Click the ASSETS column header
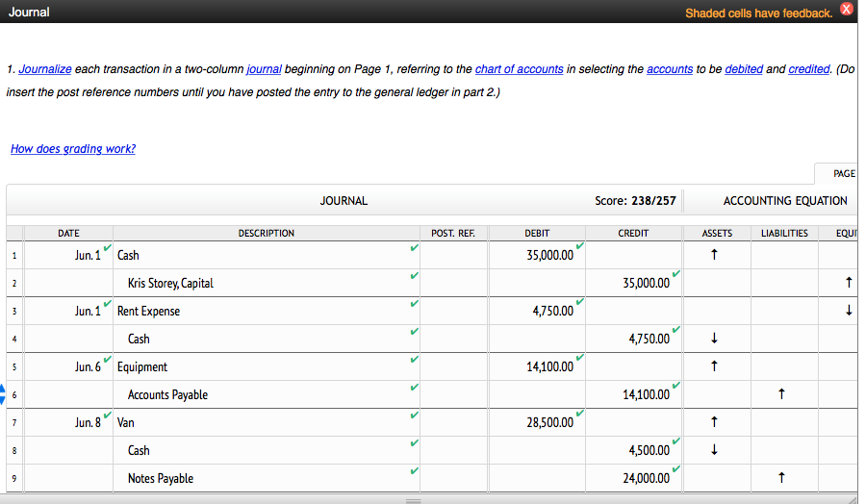The width and height of the screenshot is (866, 504). 717,233
